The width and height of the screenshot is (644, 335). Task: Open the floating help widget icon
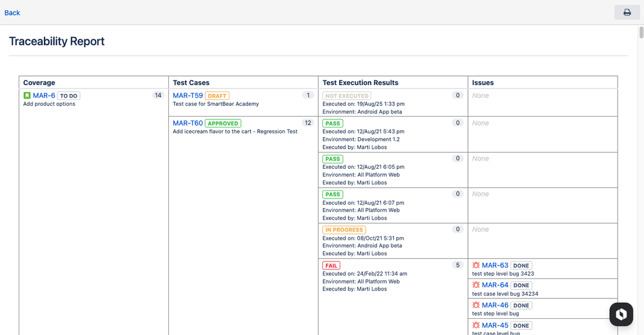(621, 314)
